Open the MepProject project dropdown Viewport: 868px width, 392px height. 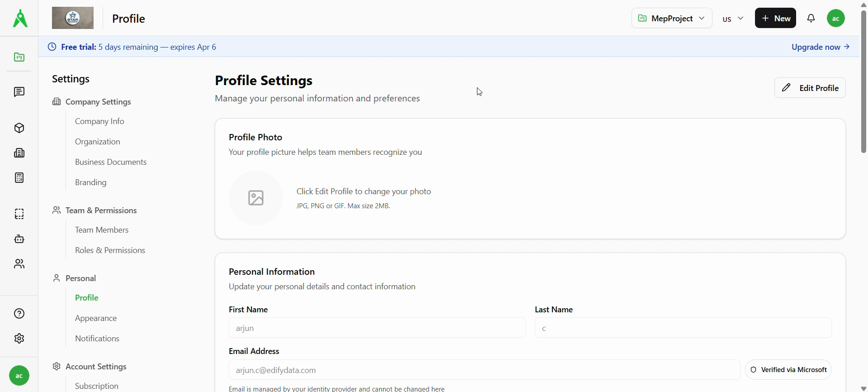tap(671, 19)
